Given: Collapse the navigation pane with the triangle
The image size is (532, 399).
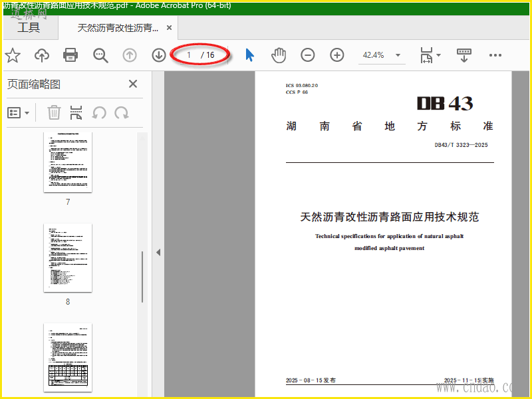Looking at the screenshot, I should (158, 252).
